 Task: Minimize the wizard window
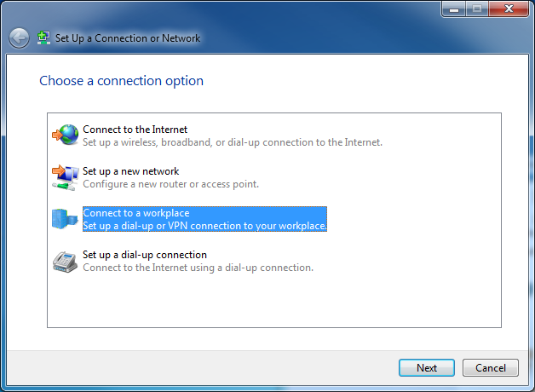[454, 9]
